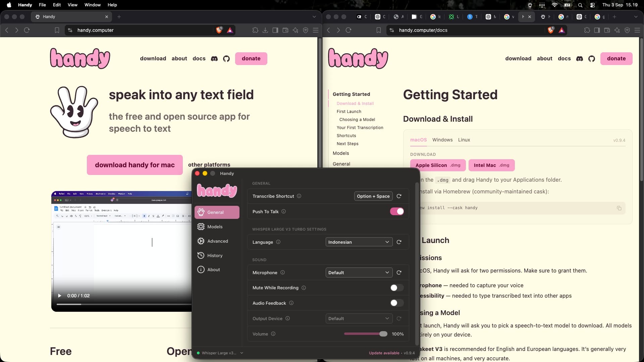Click bookmark icon in left browser address bar
Viewport: 644px width, 362px height.
pos(57,30)
